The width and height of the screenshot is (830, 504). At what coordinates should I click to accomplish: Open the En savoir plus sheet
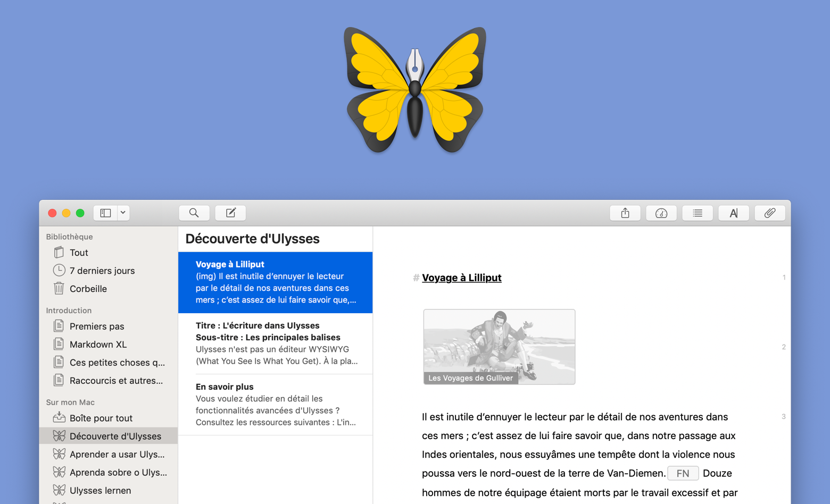[276, 405]
